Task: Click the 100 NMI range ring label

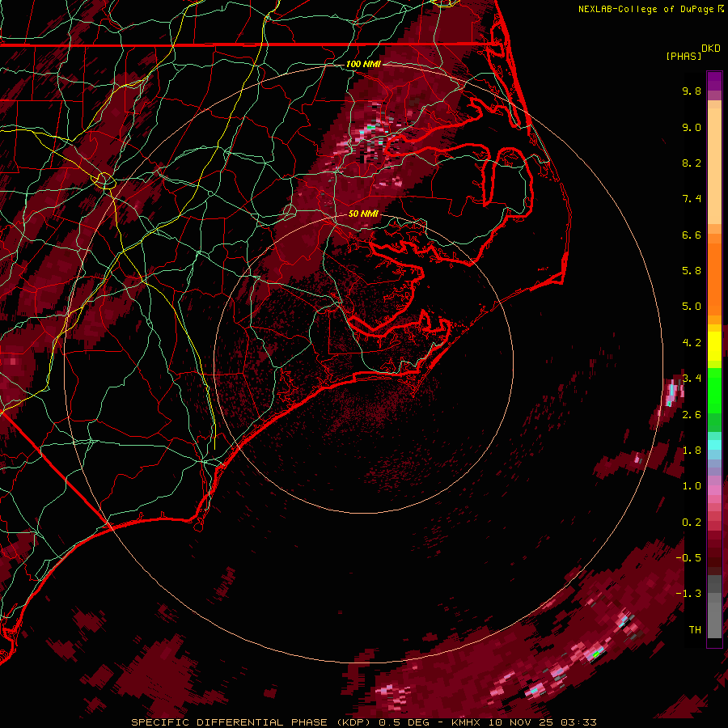Action: [363, 64]
